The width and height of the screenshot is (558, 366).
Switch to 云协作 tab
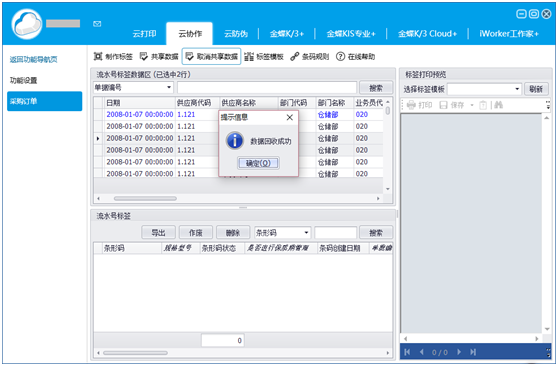[190, 34]
